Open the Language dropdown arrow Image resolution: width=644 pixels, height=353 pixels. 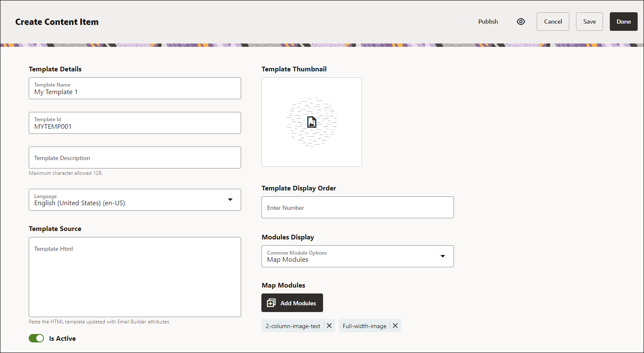(231, 199)
